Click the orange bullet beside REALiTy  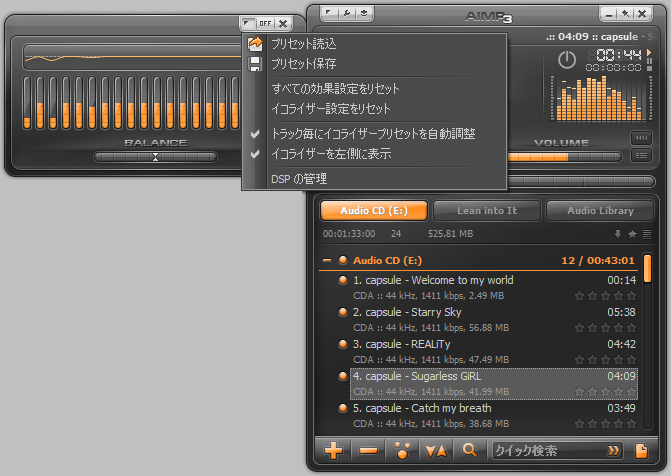(x=342, y=344)
